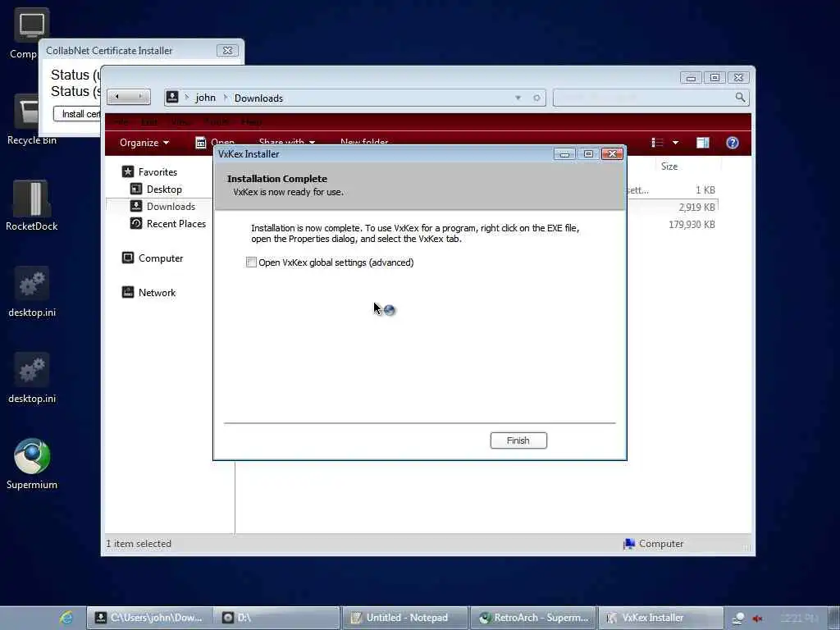Click the Explorer search box
Screen dimensions: 840x630
coord(645,98)
